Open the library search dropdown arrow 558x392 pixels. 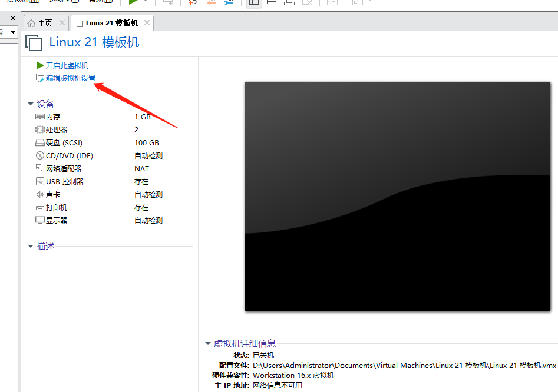[13, 32]
